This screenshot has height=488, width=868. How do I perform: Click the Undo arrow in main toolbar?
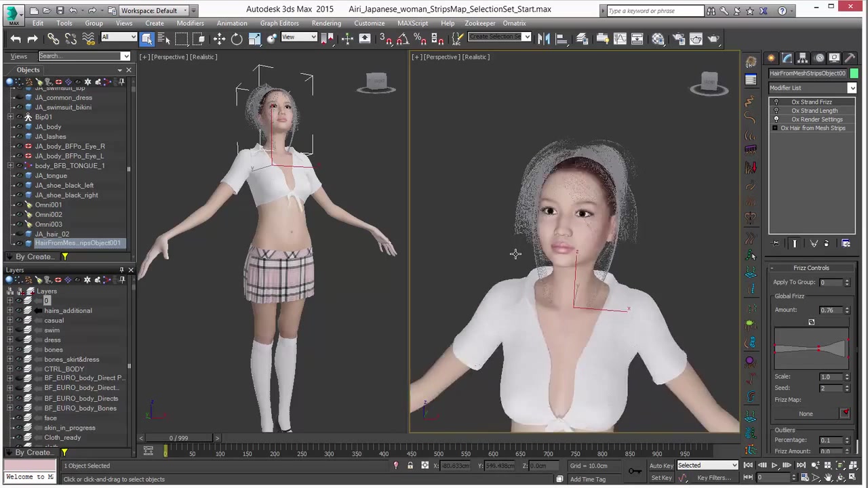(x=15, y=39)
